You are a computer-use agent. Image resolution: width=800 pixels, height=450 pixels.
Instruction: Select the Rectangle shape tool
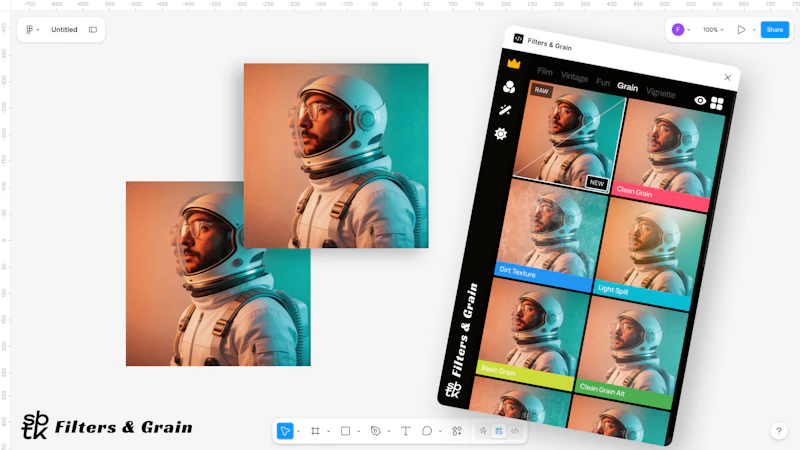coord(345,431)
